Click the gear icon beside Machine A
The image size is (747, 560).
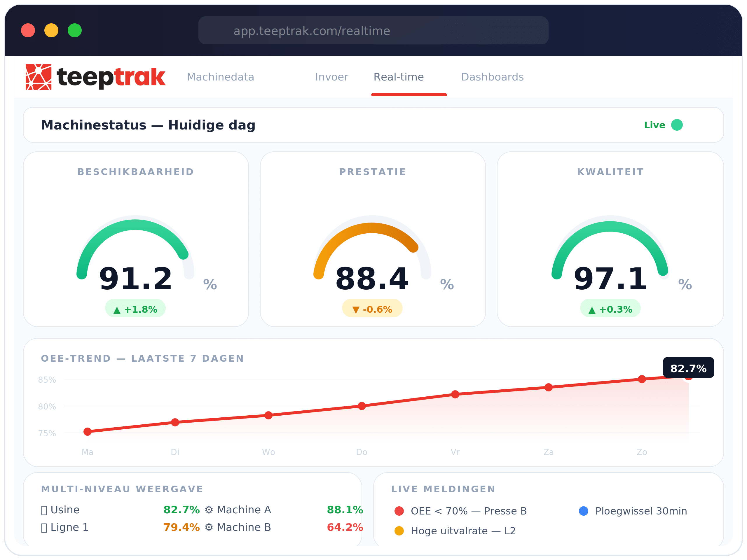[x=209, y=510]
